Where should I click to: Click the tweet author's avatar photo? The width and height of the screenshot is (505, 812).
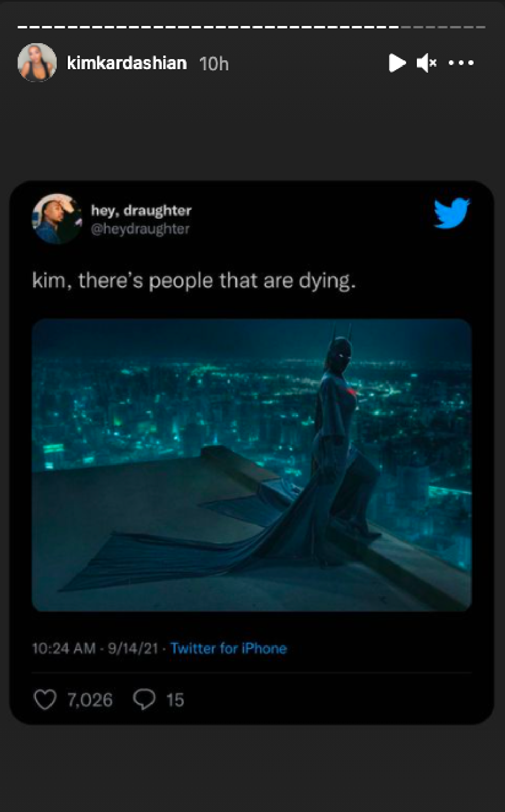(57, 219)
